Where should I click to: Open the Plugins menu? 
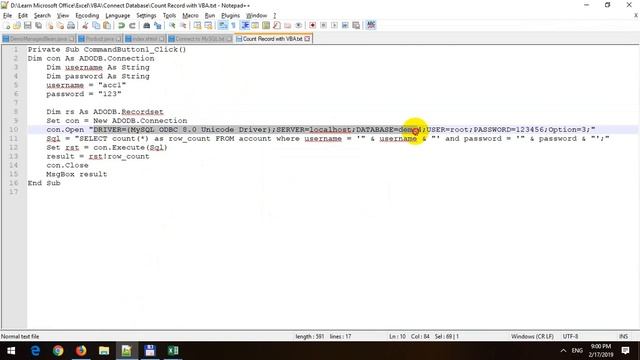pyautogui.click(x=231, y=16)
